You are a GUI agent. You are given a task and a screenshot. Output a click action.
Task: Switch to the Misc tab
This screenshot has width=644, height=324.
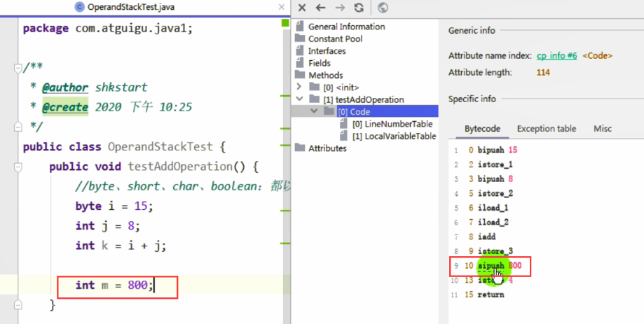603,129
